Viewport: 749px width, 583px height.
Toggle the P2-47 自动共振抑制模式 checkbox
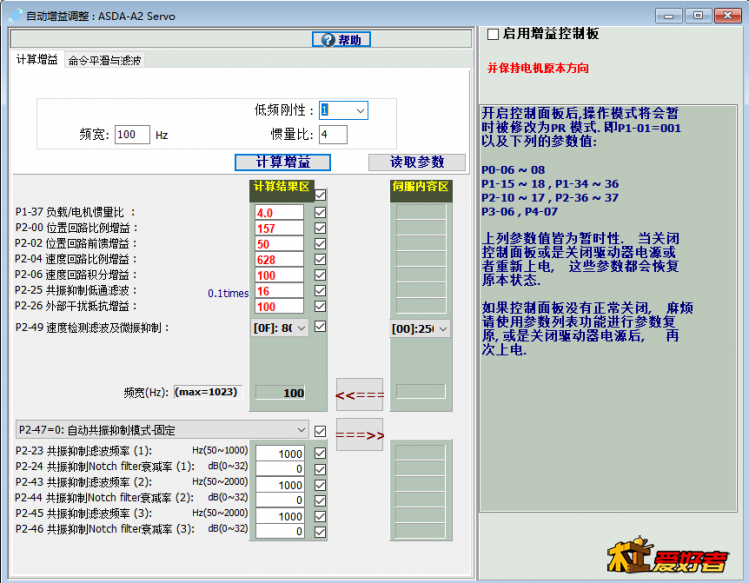[320, 432]
